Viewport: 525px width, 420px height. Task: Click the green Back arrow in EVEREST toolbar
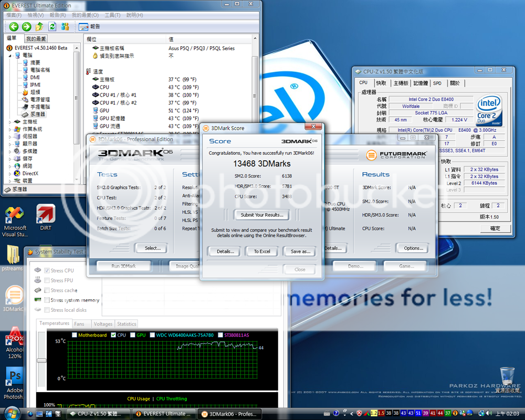coord(14,26)
